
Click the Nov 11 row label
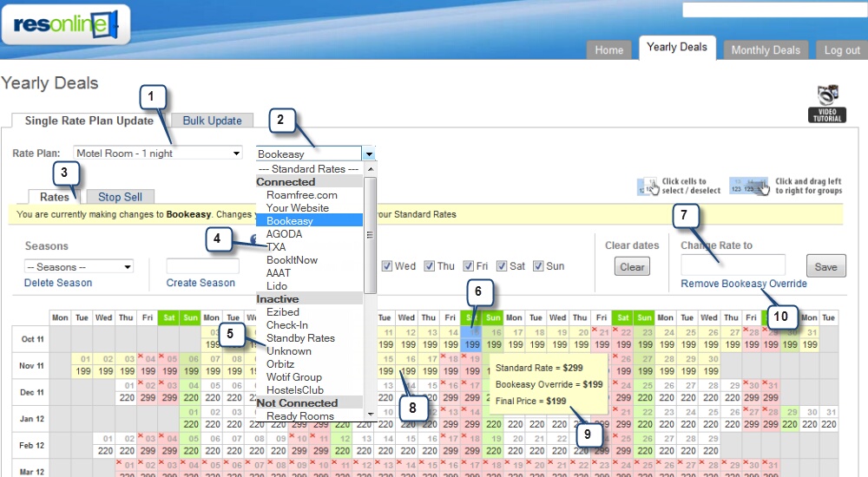point(31,366)
